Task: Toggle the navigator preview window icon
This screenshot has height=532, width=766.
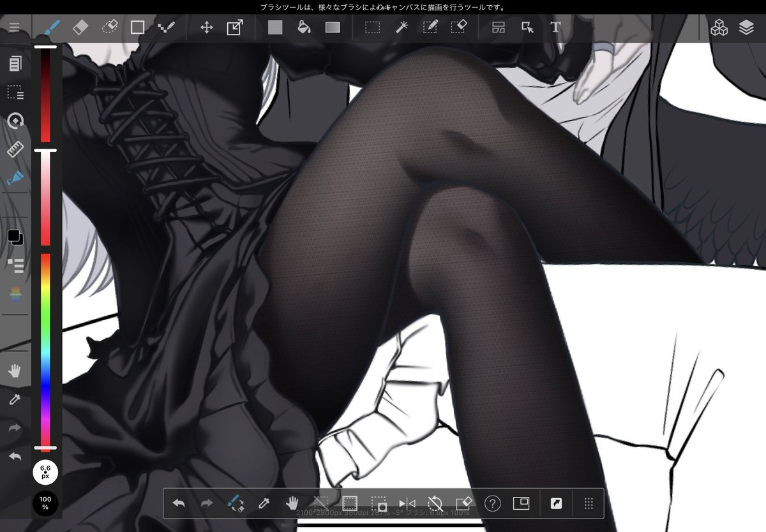Action: coord(521,503)
